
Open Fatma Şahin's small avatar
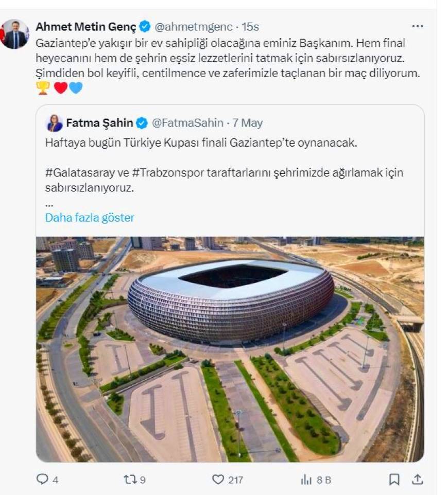coord(55,123)
